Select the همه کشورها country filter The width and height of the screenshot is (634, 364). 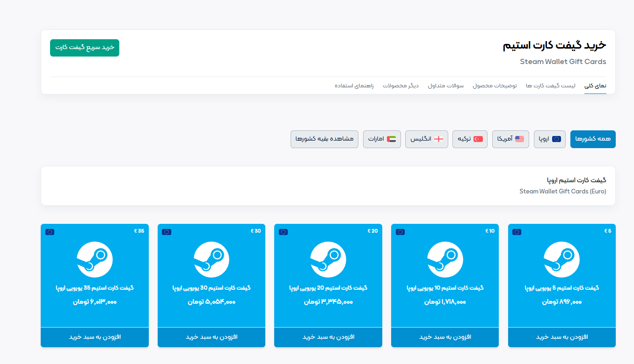tap(593, 139)
